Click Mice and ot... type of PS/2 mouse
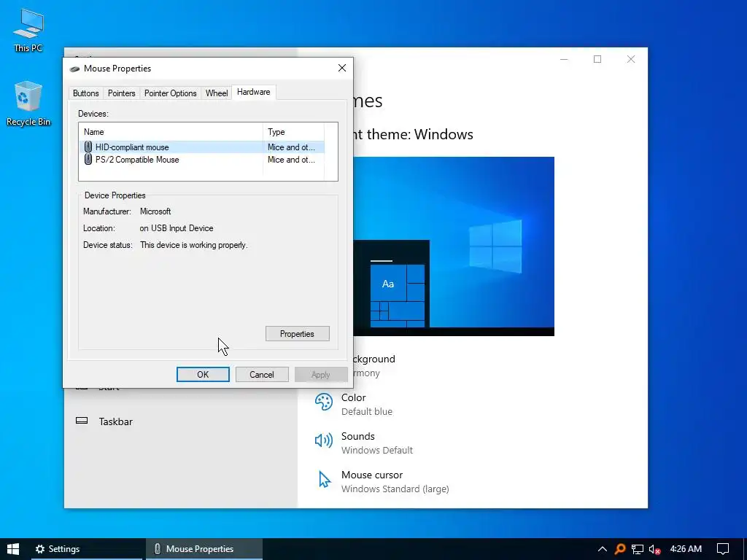Image resolution: width=747 pixels, height=560 pixels. click(291, 160)
